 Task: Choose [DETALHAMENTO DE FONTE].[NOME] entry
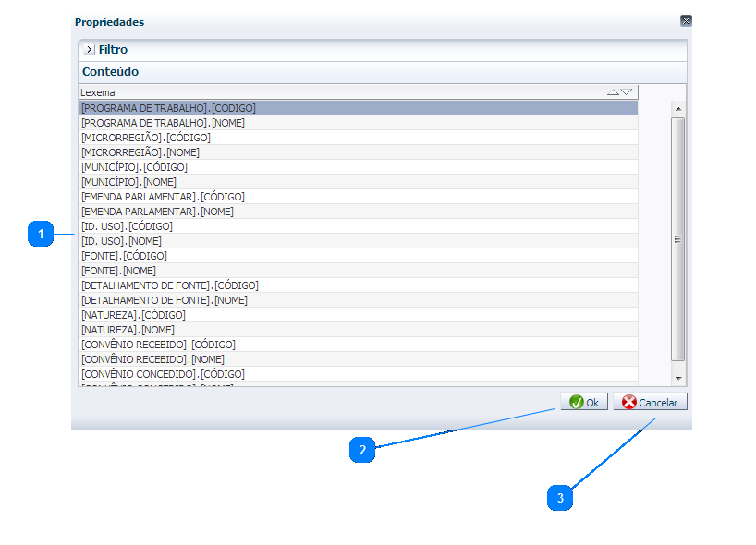(164, 300)
